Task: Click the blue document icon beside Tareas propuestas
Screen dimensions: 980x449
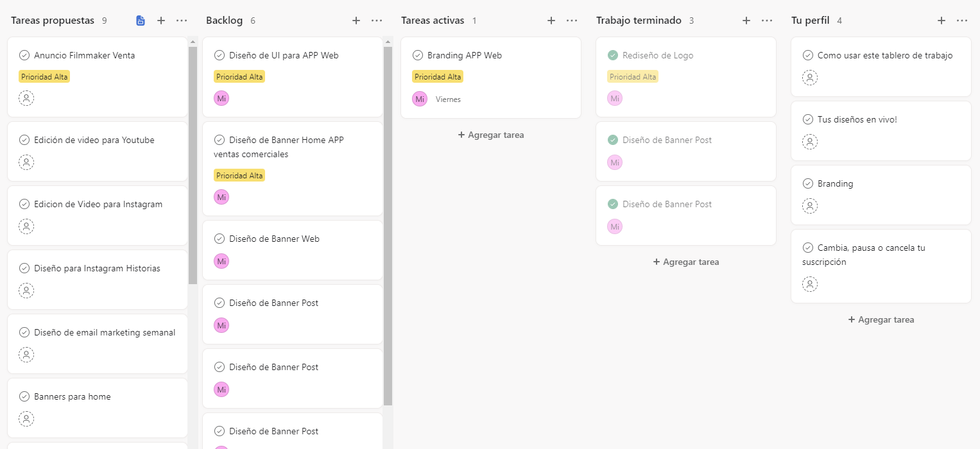Action: tap(141, 21)
